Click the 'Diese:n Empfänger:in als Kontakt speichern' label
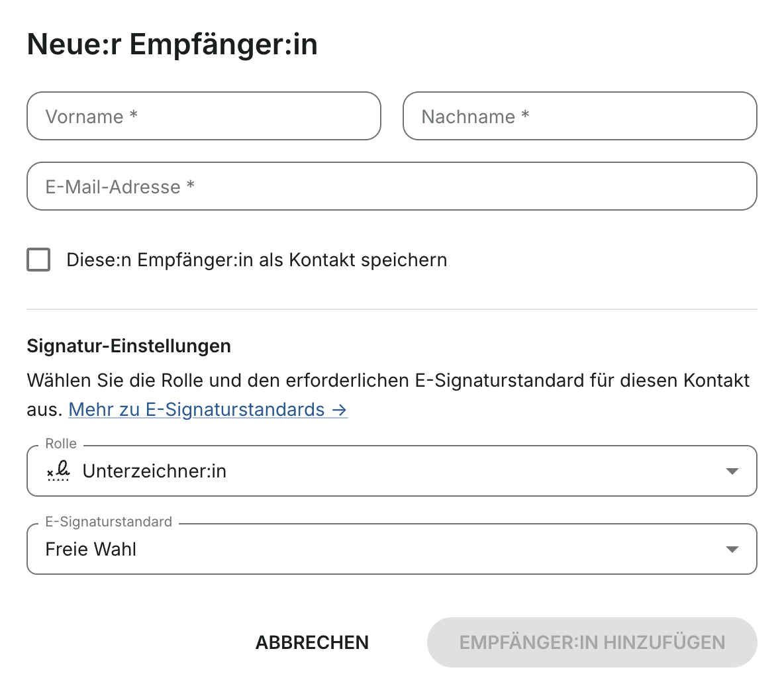Viewport: 784px width, 694px height. [256, 260]
